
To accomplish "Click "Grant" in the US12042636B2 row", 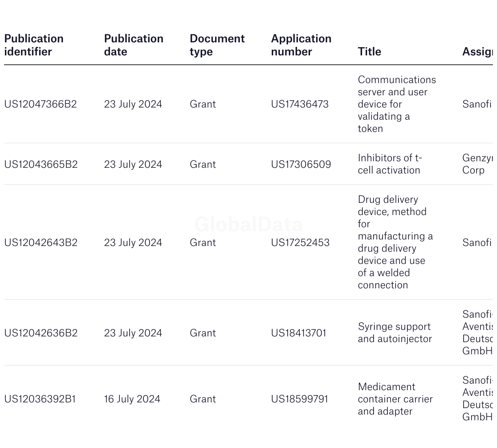I will [203, 333].
